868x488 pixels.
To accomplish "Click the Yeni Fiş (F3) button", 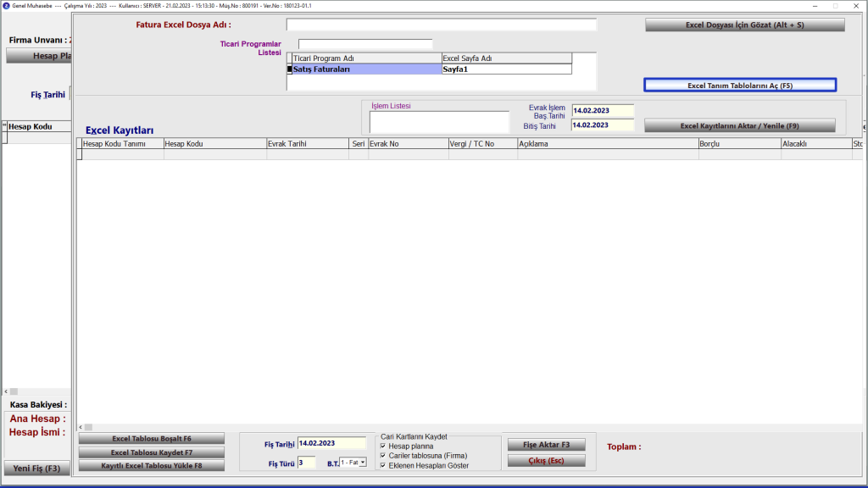I will click(x=36, y=469).
